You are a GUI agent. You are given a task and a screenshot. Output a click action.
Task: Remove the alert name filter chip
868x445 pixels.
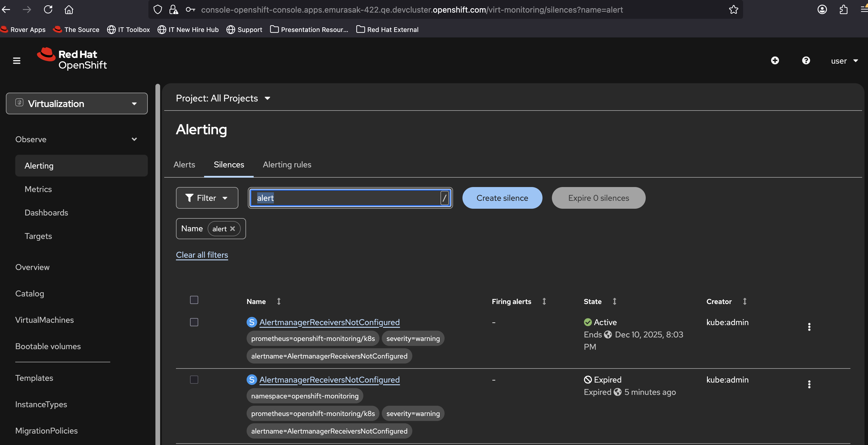233,229
